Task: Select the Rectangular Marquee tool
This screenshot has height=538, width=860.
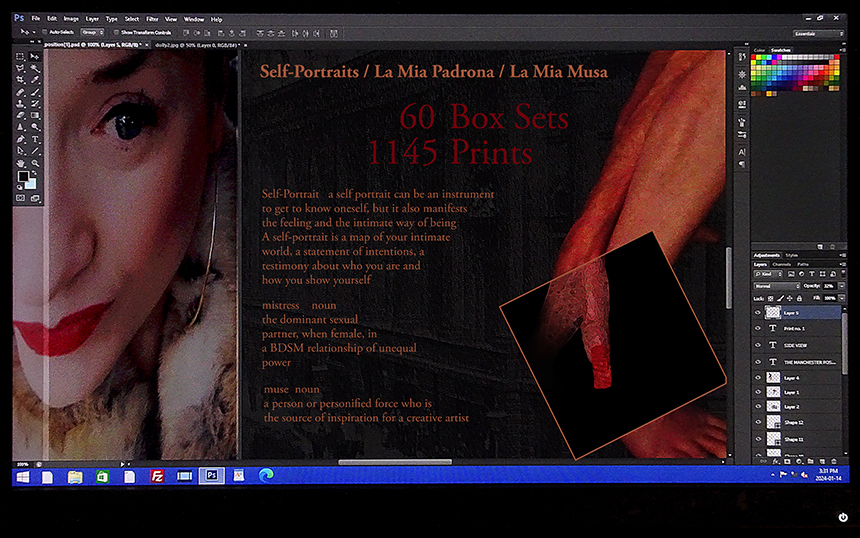Action: point(21,57)
